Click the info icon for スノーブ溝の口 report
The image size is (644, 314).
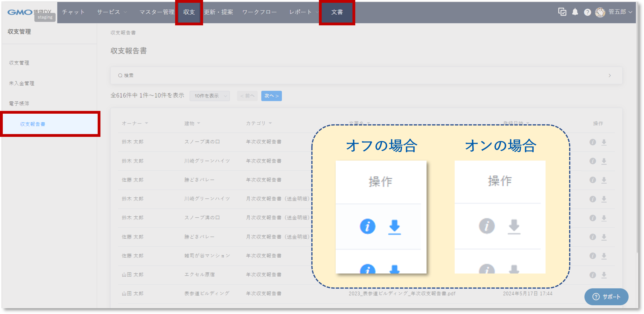tap(593, 142)
